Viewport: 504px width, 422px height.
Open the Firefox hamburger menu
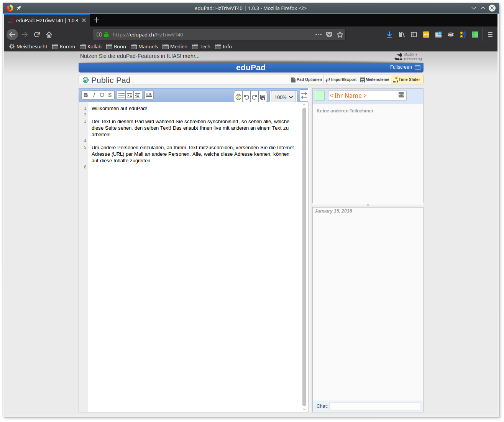(490, 35)
